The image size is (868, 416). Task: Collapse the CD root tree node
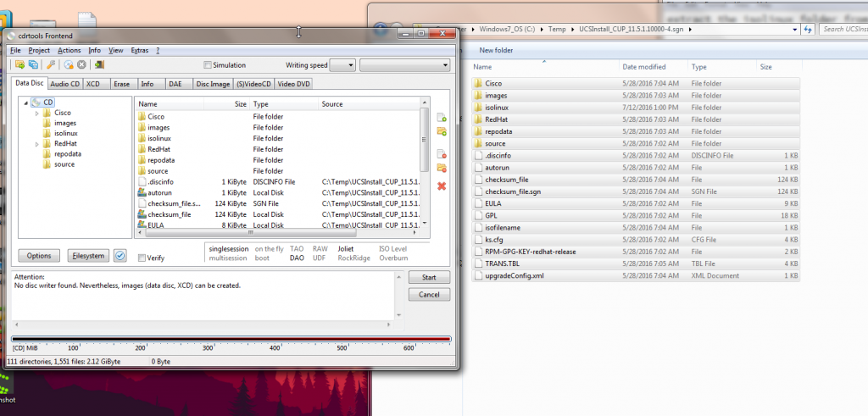pos(26,103)
